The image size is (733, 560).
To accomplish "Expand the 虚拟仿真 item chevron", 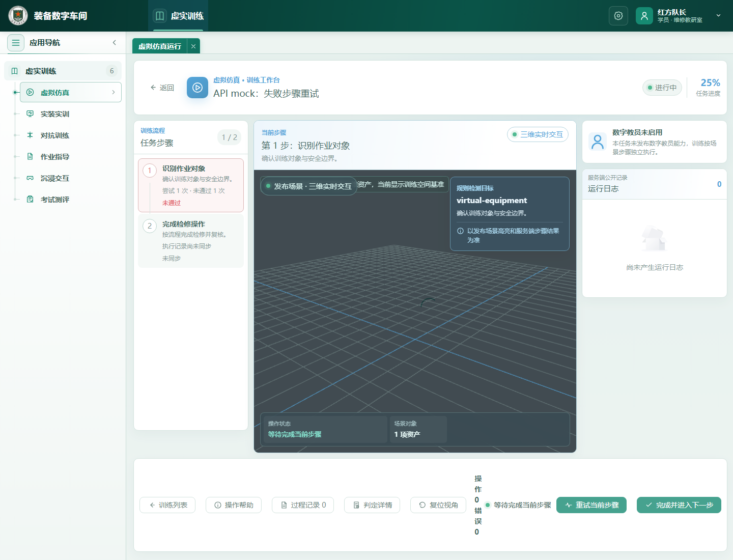I will pyautogui.click(x=113, y=92).
